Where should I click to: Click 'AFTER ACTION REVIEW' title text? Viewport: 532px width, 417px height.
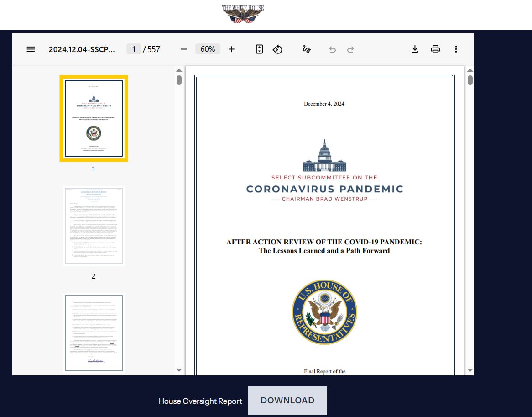pyautogui.click(x=324, y=242)
